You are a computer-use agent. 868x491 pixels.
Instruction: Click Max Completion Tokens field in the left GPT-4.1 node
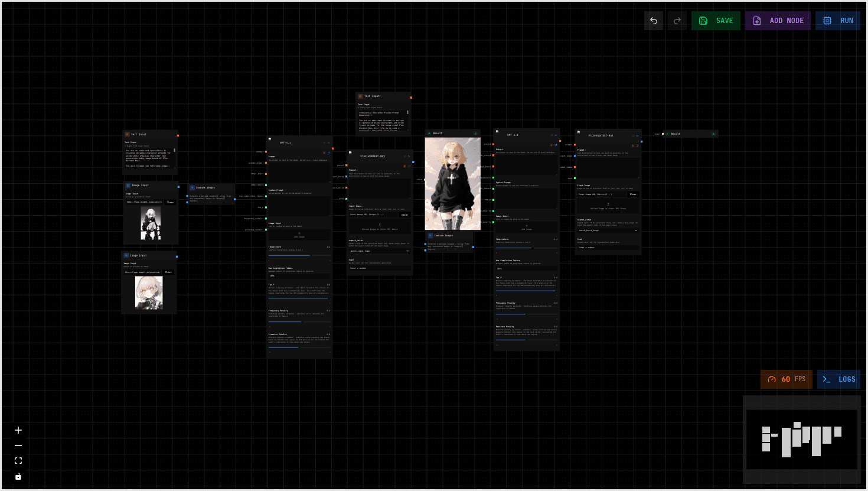coord(299,276)
